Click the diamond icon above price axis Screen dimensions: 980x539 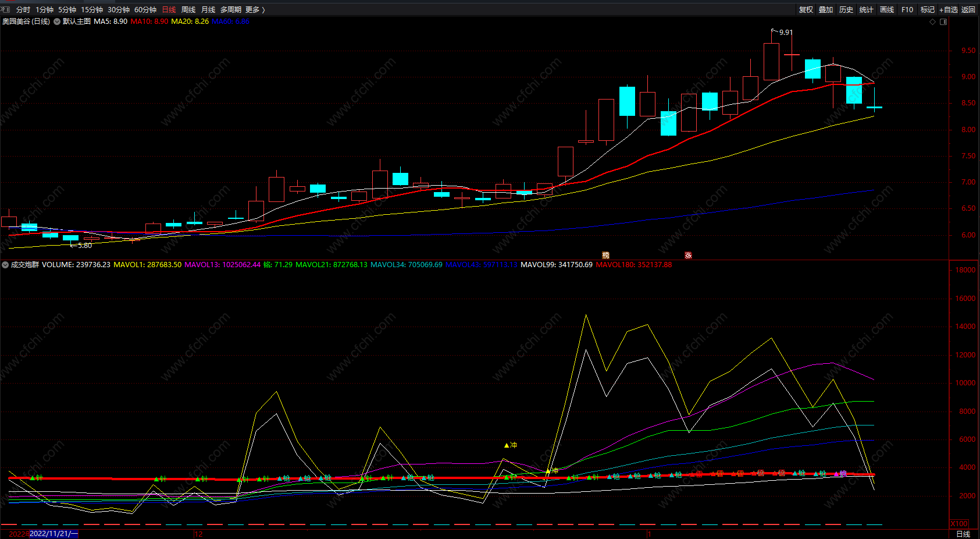click(933, 22)
